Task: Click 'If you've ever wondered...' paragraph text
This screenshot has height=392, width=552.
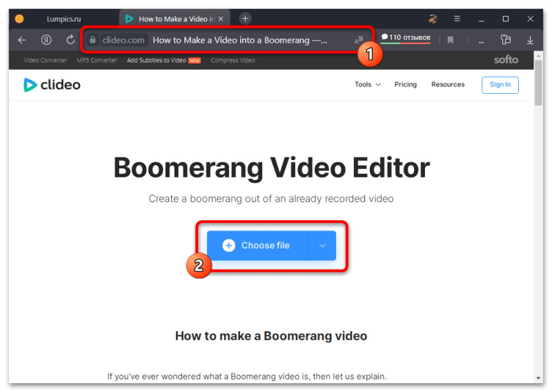Action: pyautogui.click(x=247, y=377)
